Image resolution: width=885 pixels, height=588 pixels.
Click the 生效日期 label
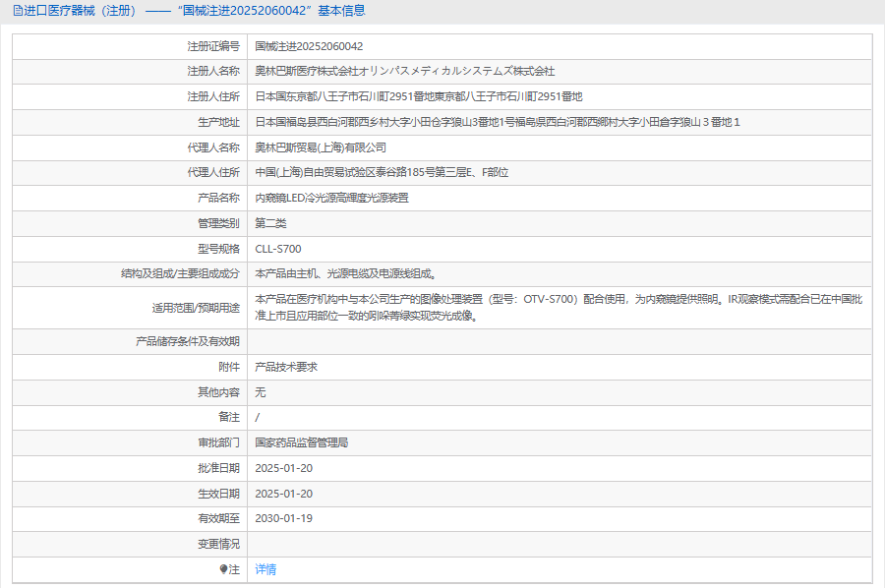(x=218, y=494)
